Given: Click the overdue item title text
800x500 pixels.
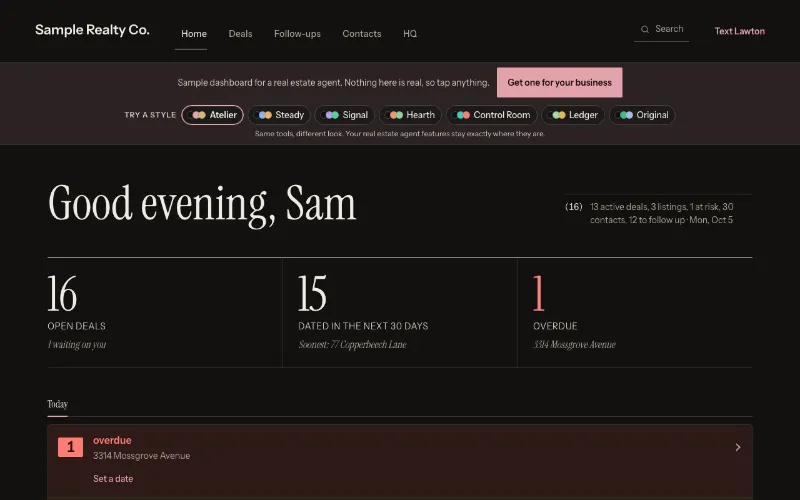Looking at the screenshot, I should tap(112, 440).
